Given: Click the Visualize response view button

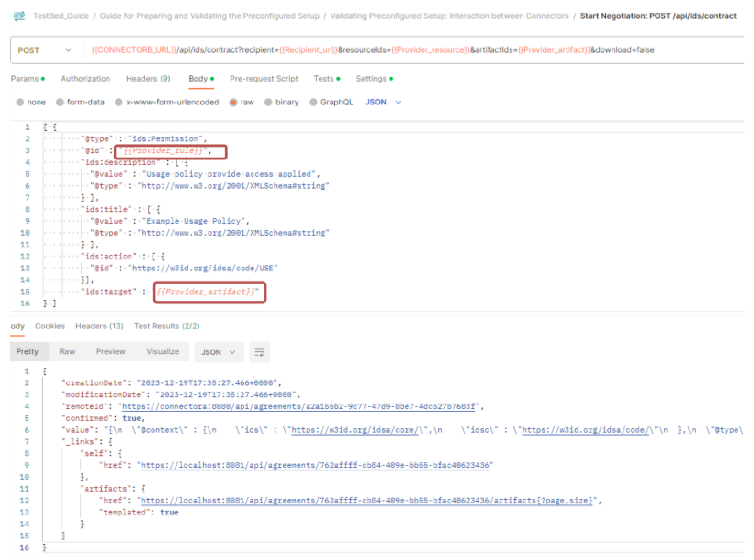Looking at the screenshot, I should 162,352.
